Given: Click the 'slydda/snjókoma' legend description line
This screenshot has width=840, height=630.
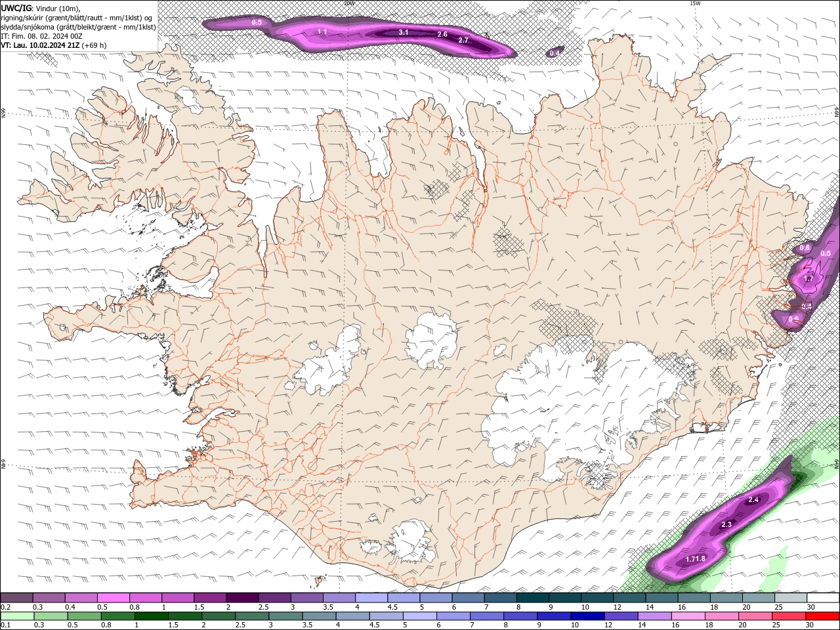Looking at the screenshot, I should [78, 26].
